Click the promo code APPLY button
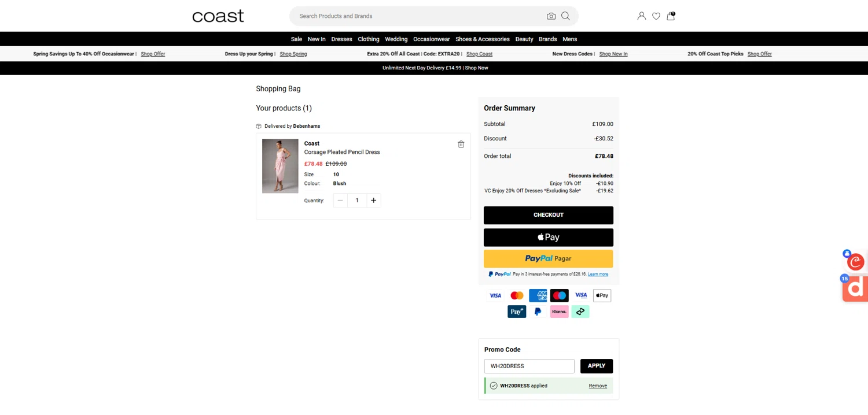Screen dimensions: 868x415 pyautogui.click(x=596, y=366)
